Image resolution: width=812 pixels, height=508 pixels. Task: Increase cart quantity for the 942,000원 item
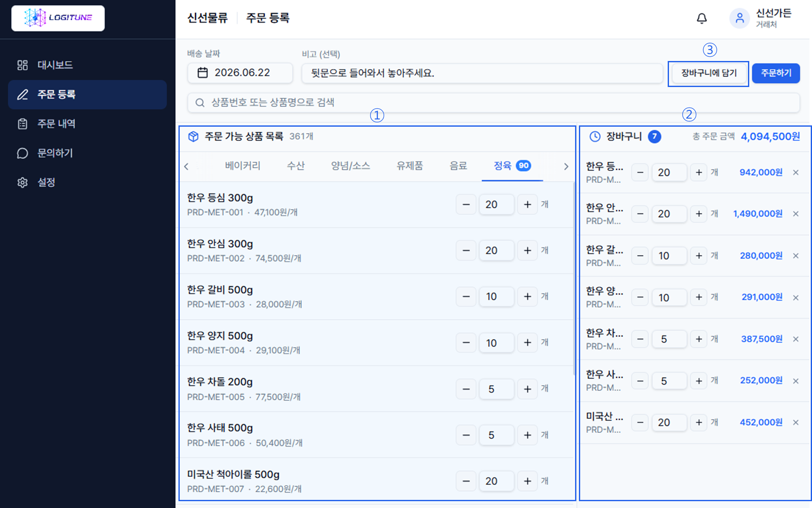699,172
